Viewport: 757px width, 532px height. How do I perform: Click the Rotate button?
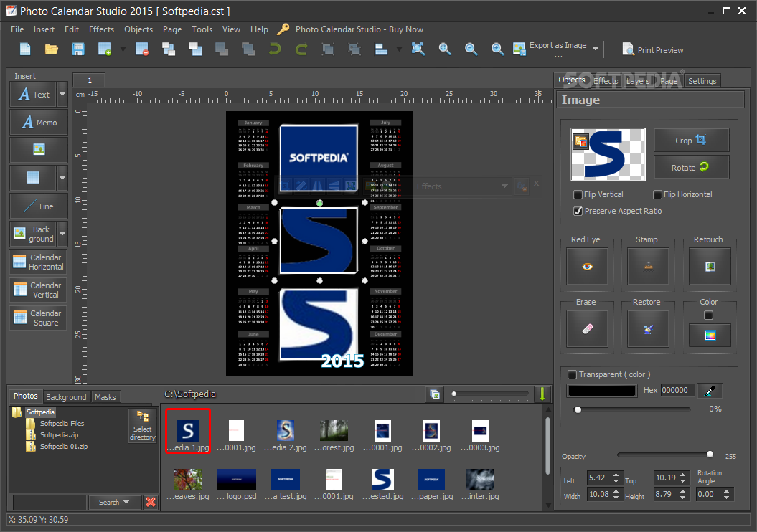tap(691, 167)
